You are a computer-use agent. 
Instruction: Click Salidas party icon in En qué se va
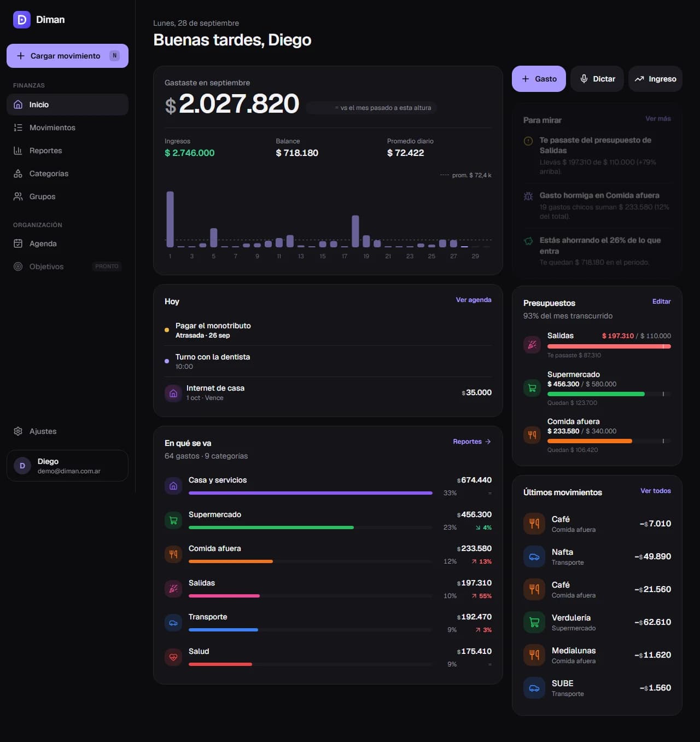(x=173, y=589)
